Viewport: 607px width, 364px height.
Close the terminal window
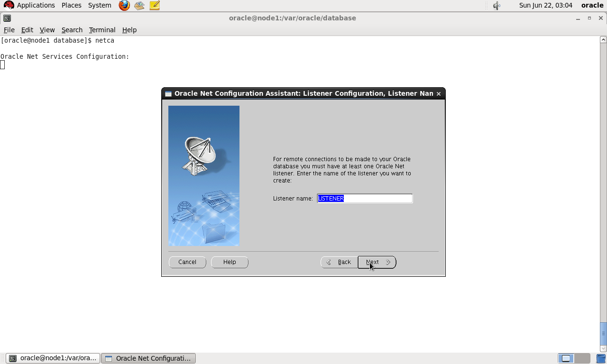[x=601, y=18]
